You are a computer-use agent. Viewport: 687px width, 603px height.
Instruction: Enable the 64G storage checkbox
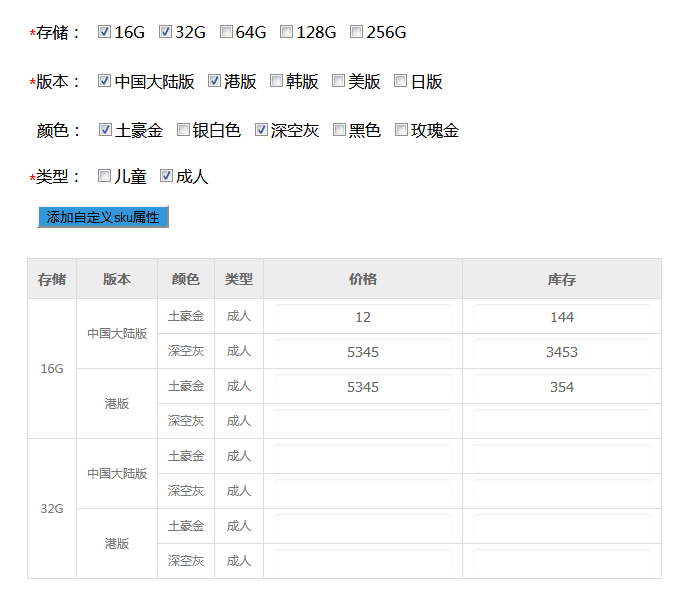click(226, 32)
